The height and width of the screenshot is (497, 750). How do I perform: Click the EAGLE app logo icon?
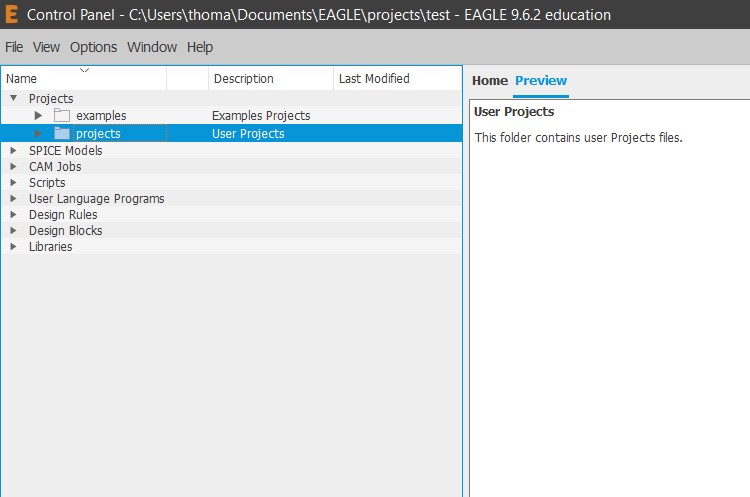click(12, 15)
